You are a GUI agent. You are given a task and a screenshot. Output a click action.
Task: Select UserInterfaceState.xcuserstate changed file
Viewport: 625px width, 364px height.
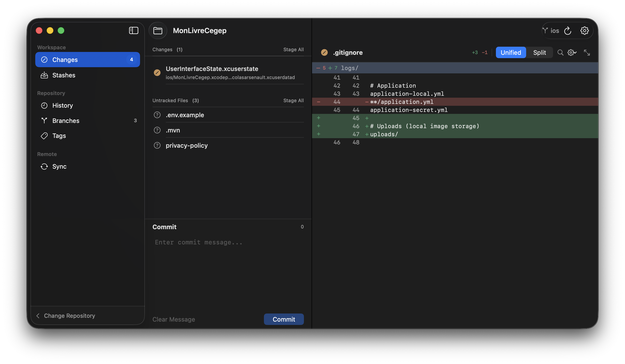tap(228, 73)
